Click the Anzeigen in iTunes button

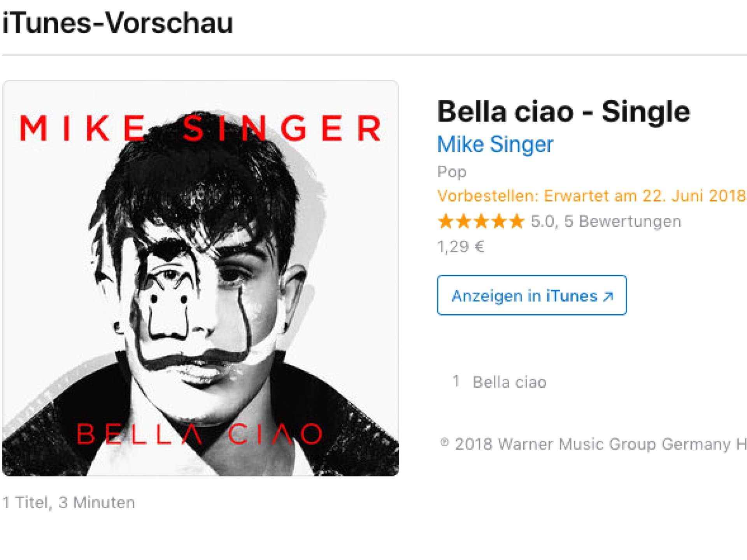click(x=532, y=295)
